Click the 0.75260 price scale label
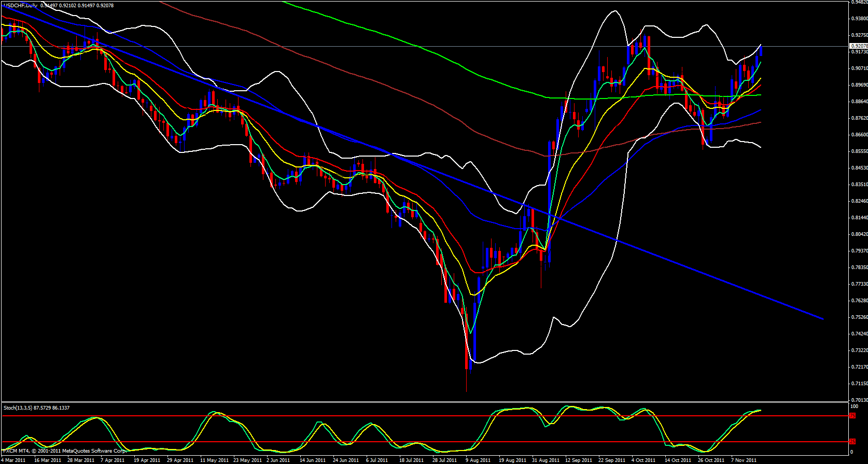 [x=859, y=317]
